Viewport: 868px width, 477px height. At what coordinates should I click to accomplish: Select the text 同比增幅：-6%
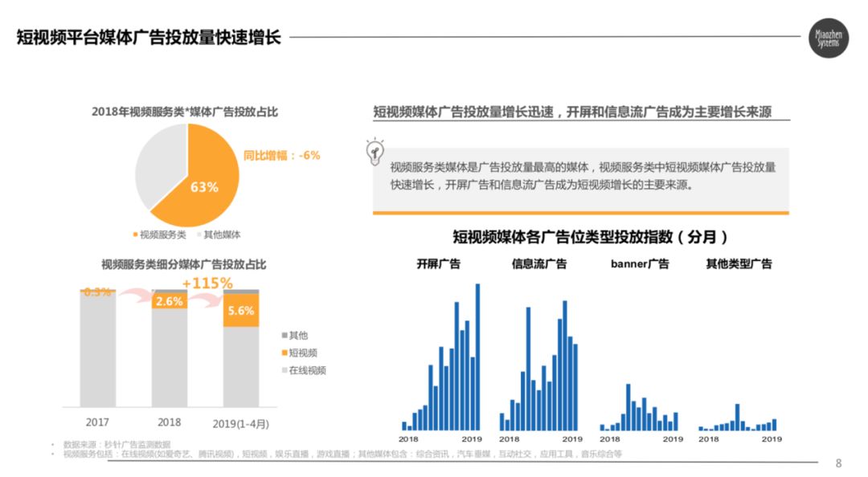(282, 156)
